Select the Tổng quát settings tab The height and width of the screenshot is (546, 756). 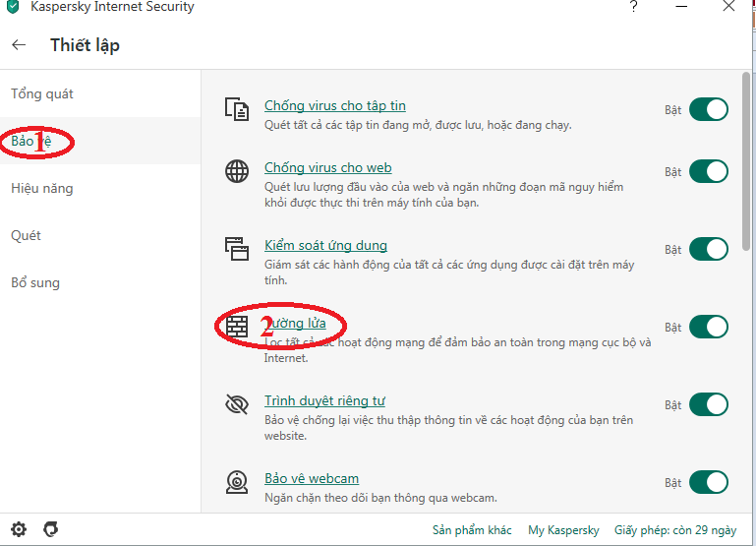pyautogui.click(x=42, y=94)
